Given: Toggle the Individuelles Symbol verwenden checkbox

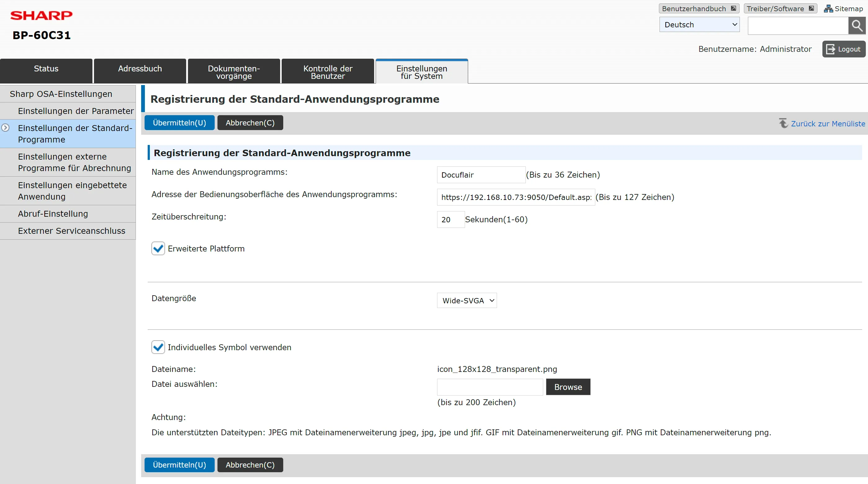Looking at the screenshot, I should tap(158, 347).
